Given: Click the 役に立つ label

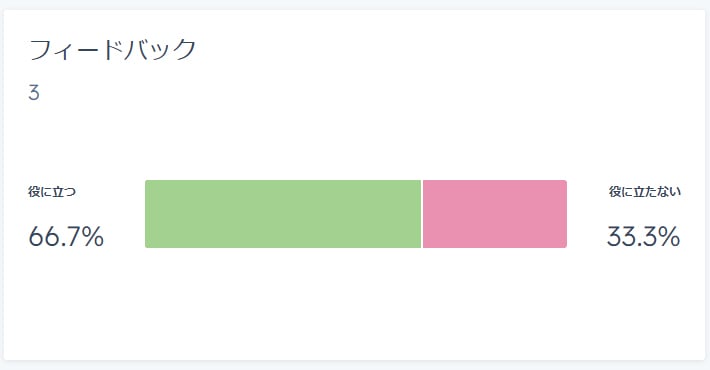Looking at the screenshot, I should tap(52, 192).
